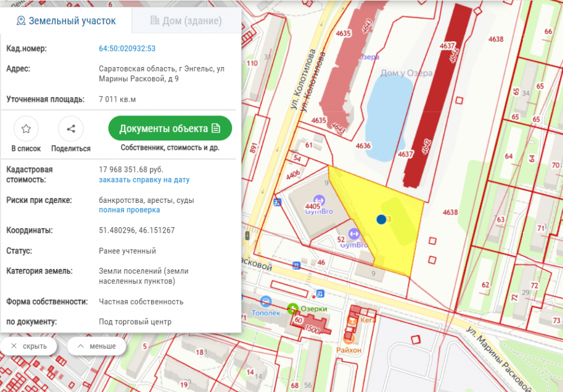Select dark red building 4637
Viewport: 563px width, 392px height.
click(438, 97)
